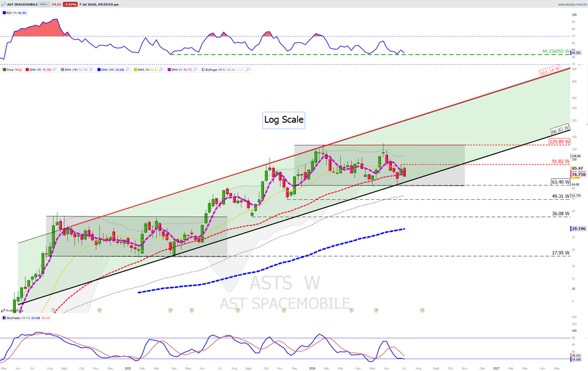Open settings wrench for SMA 20
The image size is (588, 371).
[x=161, y=69]
